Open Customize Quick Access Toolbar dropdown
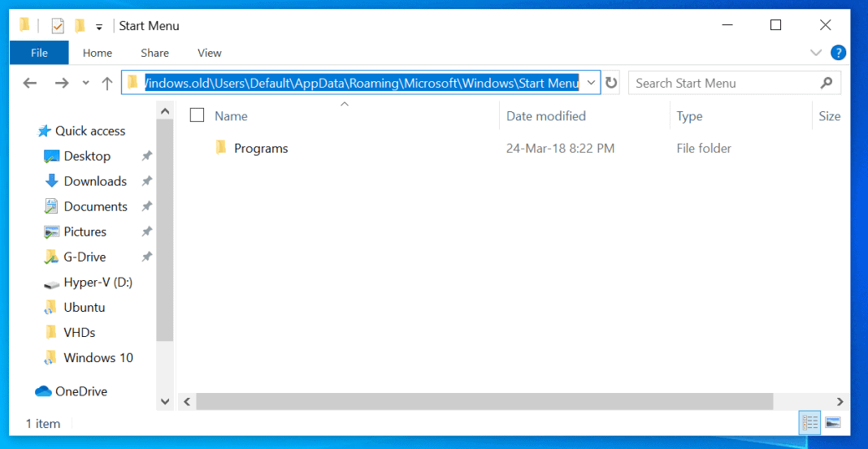Image resolution: width=868 pixels, height=449 pixels. (99, 27)
